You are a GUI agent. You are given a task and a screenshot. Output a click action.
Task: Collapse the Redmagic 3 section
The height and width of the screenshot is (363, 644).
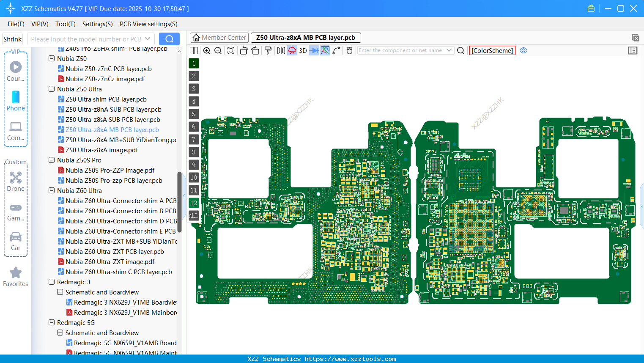click(x=52, y=282)
